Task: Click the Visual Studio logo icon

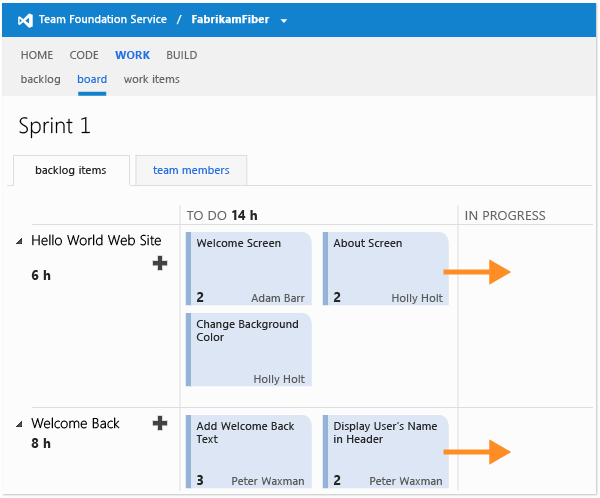Action: point(26,19)
